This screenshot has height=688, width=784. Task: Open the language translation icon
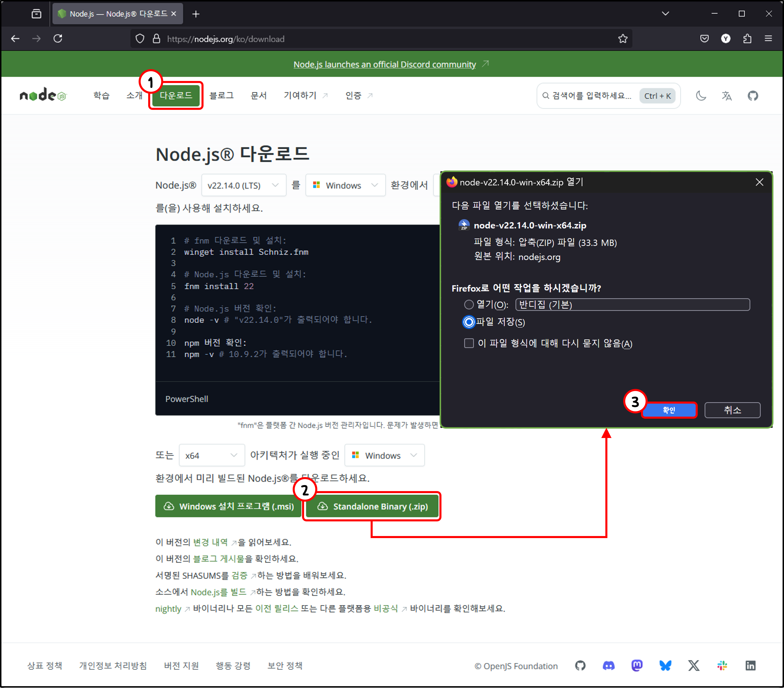point(726,96)
